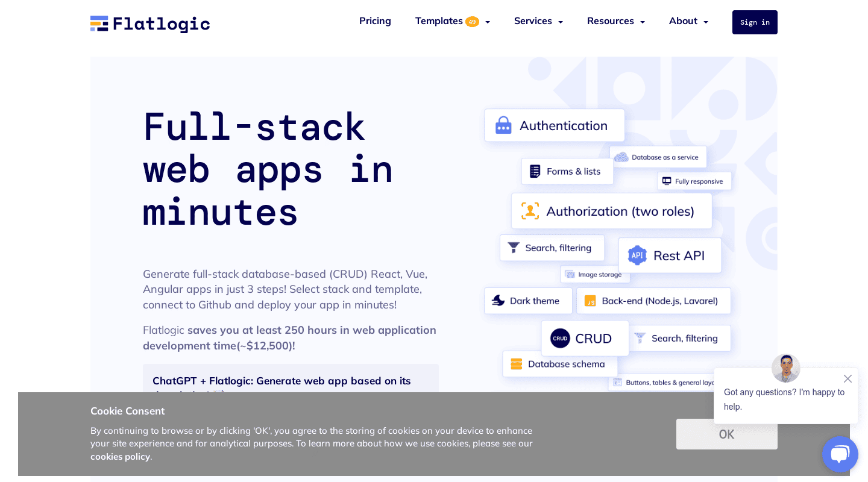Click the Database as a service cloud icon

(621, 157)
